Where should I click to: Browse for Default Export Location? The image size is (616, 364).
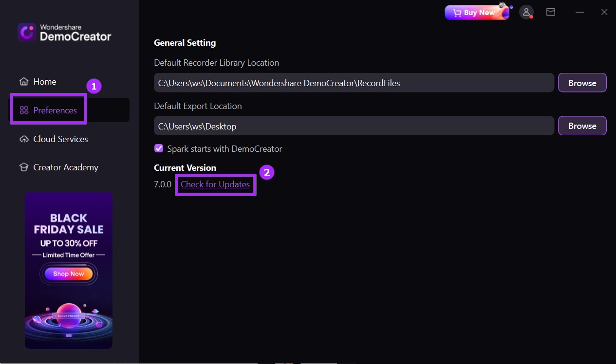point(582,126)
